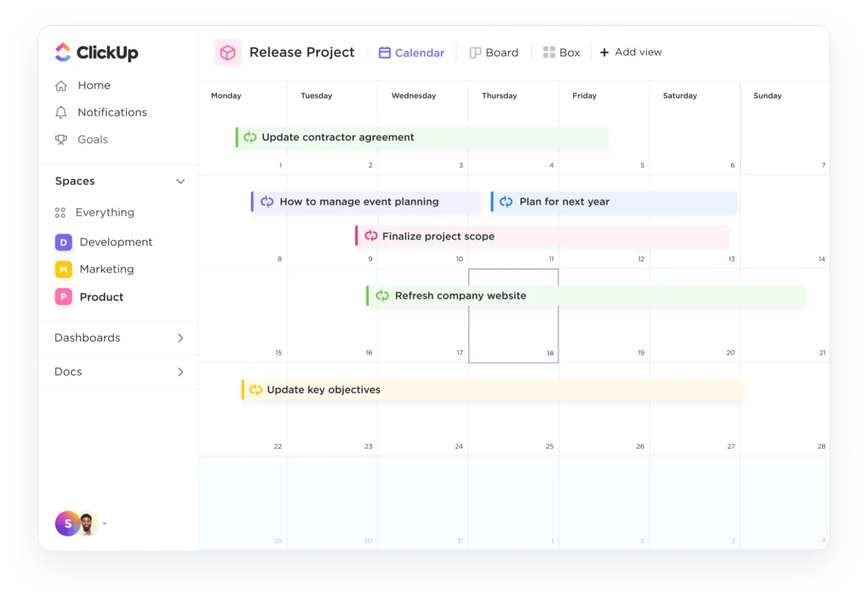868x602 pixels.
Task: Click the Release Project title
Action: [x=302, y=53]
